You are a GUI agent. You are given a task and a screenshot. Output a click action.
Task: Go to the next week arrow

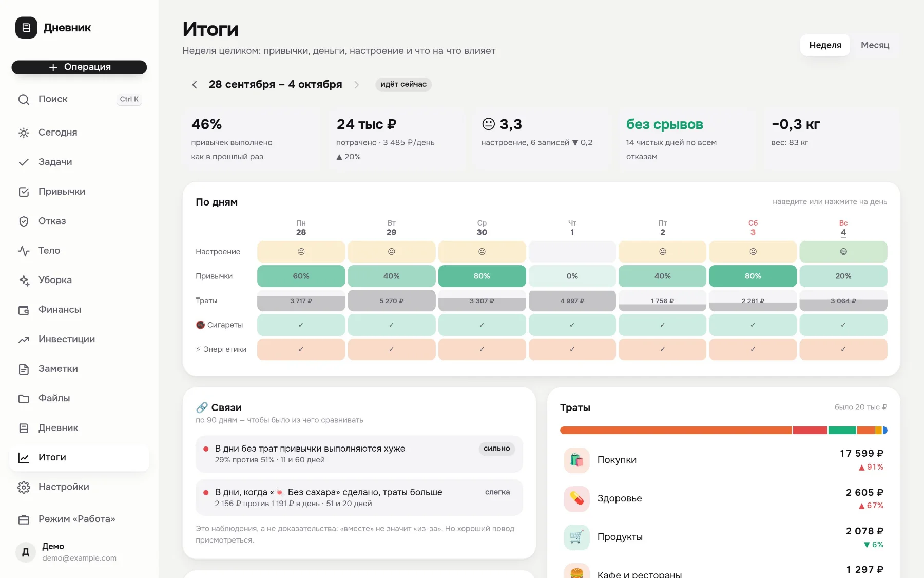(x=357, y=85)
